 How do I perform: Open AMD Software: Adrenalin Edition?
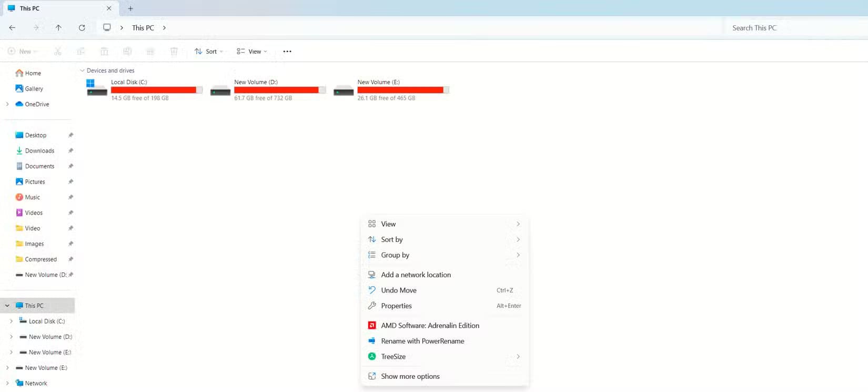tap(430, 326)
